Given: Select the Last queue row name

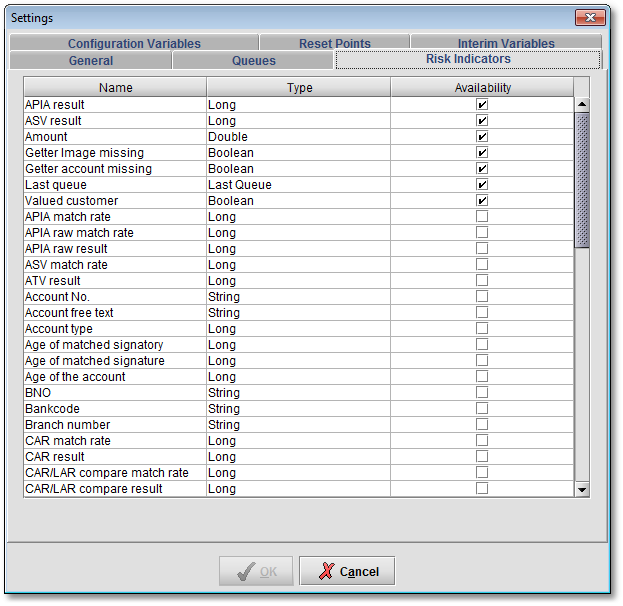Looking at the screenshot, I should tap(56, 185).
